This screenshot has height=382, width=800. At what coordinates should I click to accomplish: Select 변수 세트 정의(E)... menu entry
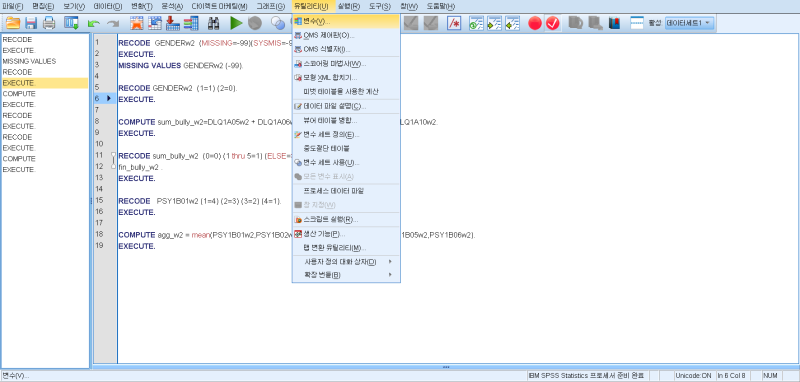(x=346, y=135)
